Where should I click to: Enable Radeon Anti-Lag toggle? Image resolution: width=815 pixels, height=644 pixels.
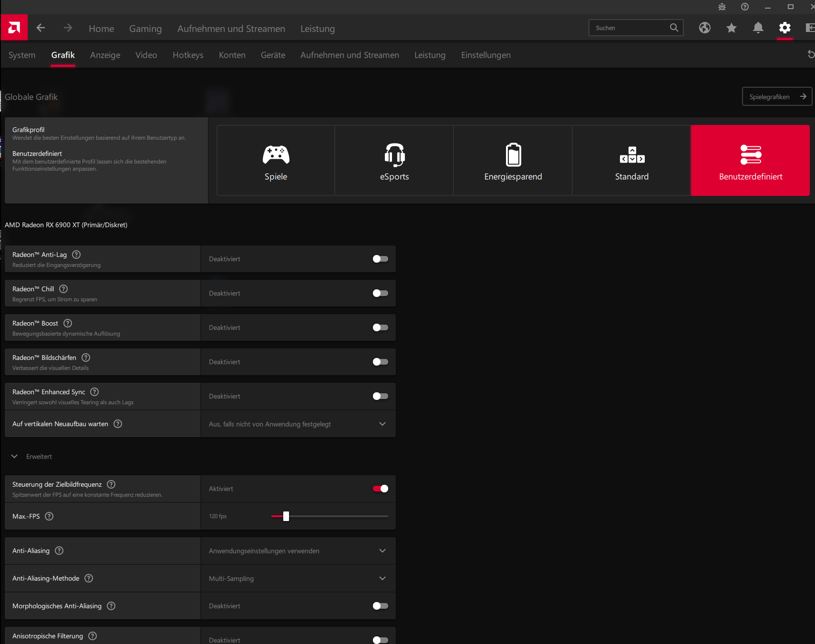(x=381, y=259)
